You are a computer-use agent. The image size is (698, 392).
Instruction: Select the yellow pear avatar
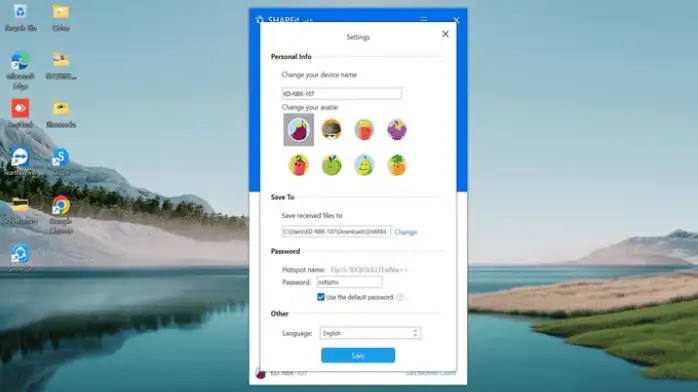364,165
